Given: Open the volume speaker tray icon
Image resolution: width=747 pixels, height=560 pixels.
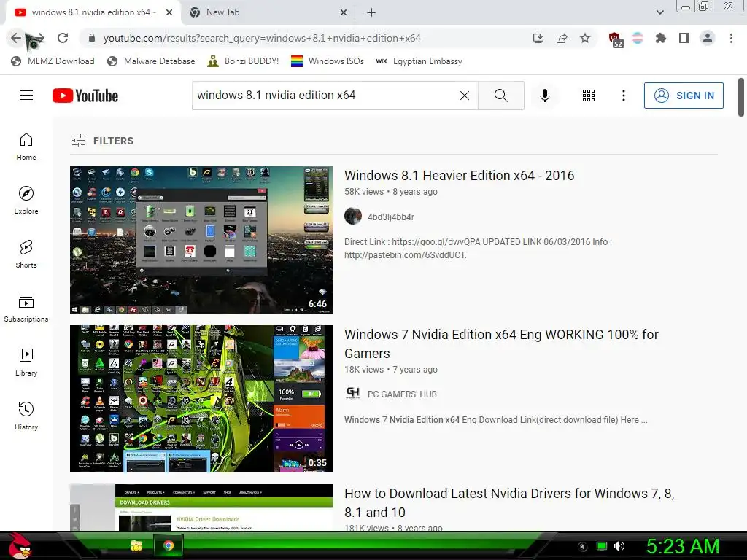Looking at the screenshot, I should click(x=619, y=546).
